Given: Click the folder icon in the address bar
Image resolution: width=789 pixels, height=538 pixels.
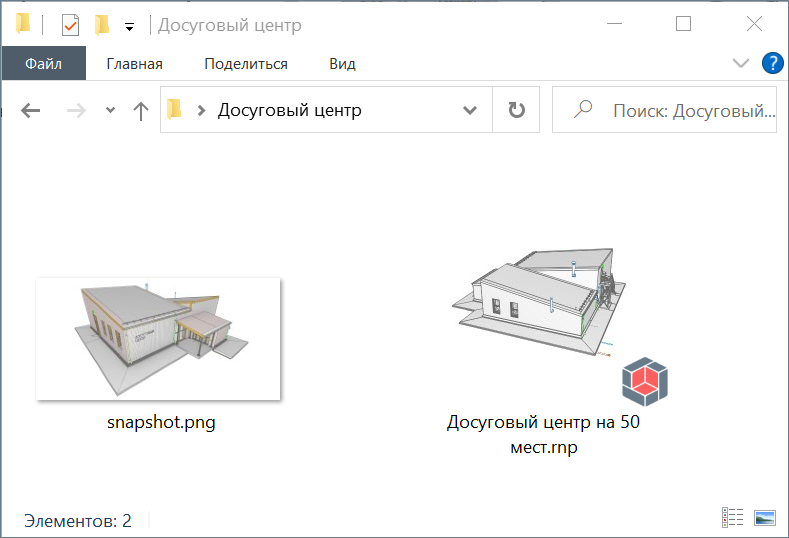Looking at the screenshot, I should [x=174, y=109].
